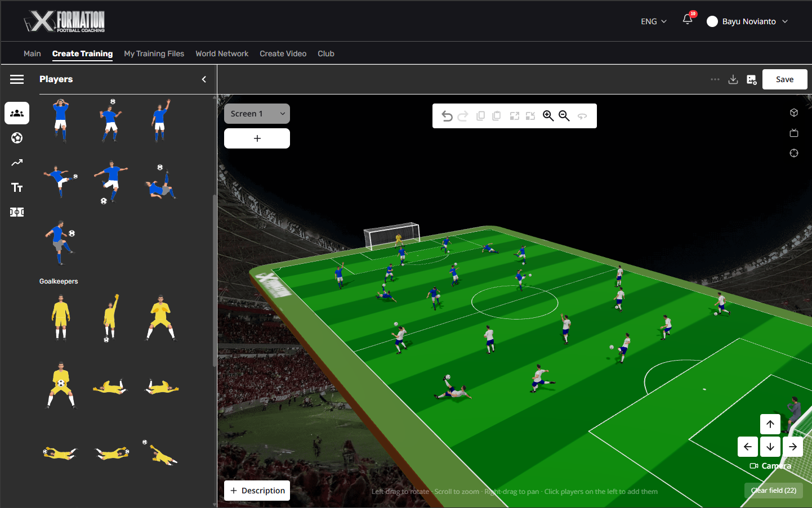The width and height of the screenshot is (812, 508).
Task: Add the blue player juggling ball overhead
Action: (110, 120)
